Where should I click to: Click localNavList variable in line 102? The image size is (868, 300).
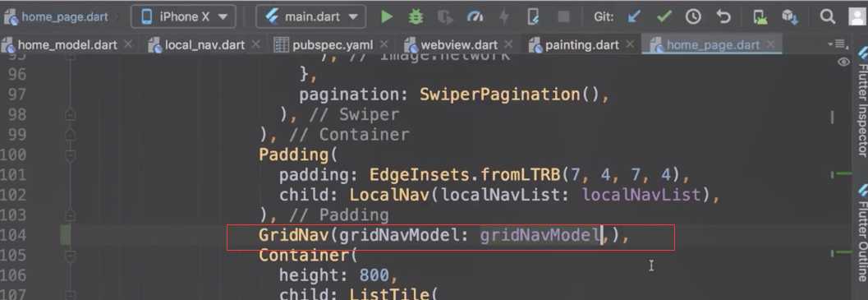(x=641, y=195)
